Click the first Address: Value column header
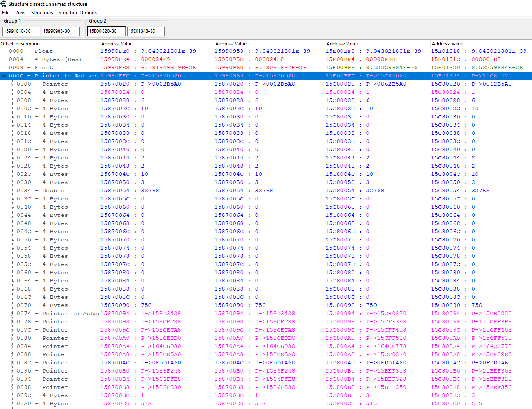This screenshot has height=409, width=532. (x=157, y=44)
